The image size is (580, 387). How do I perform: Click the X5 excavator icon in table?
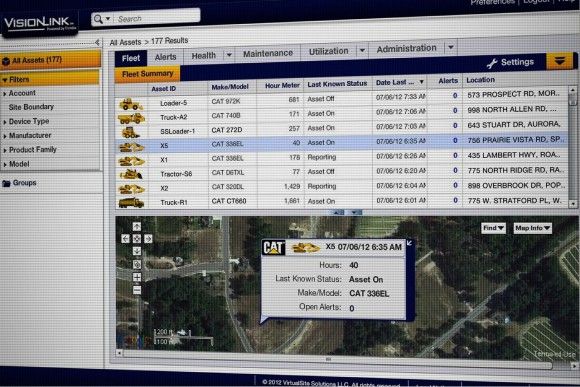click(131, 147)
